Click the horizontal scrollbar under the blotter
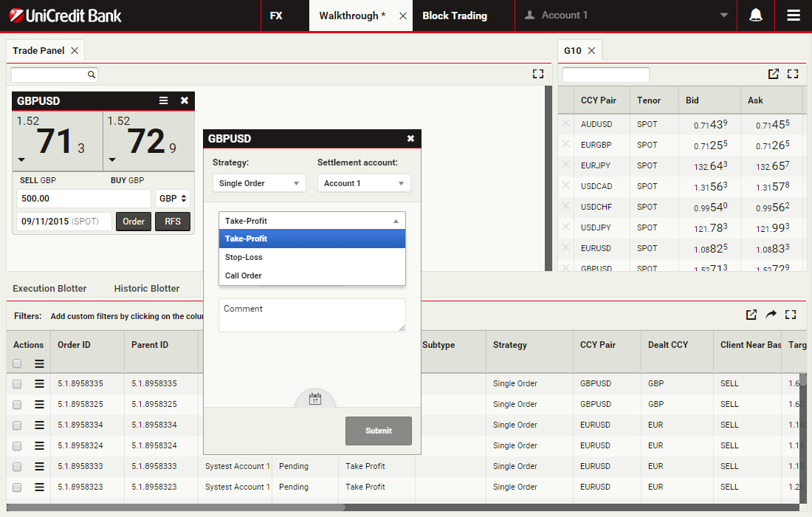Viewport: 812px width, 517px height. [x=177, y=507]
